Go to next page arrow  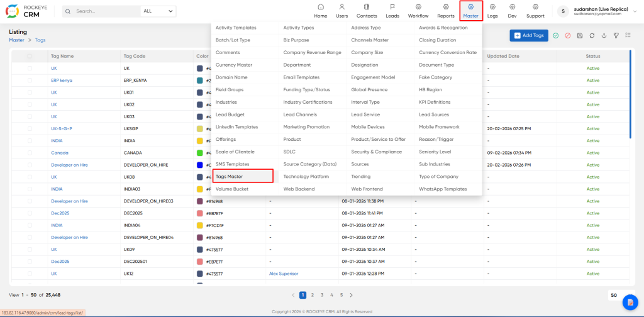pyautogui.click(x=351, y=295)
